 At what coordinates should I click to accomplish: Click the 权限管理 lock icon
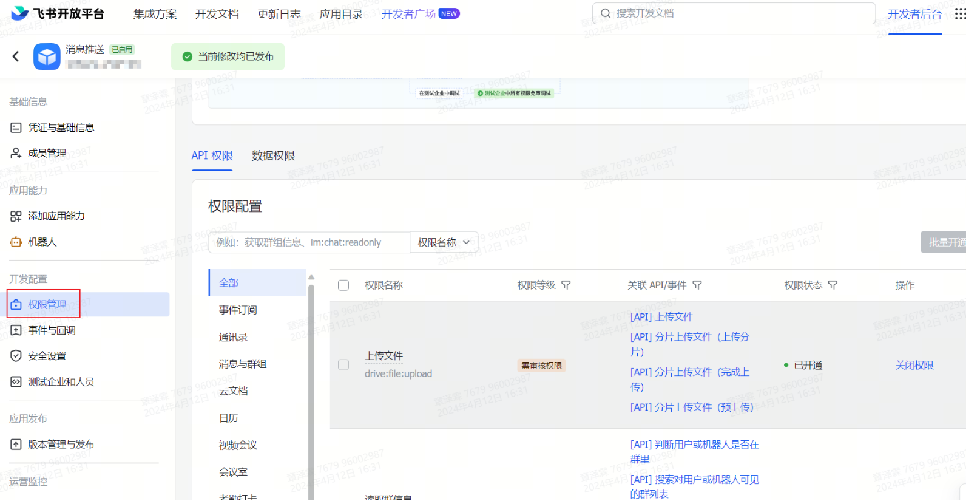[16, 305]
